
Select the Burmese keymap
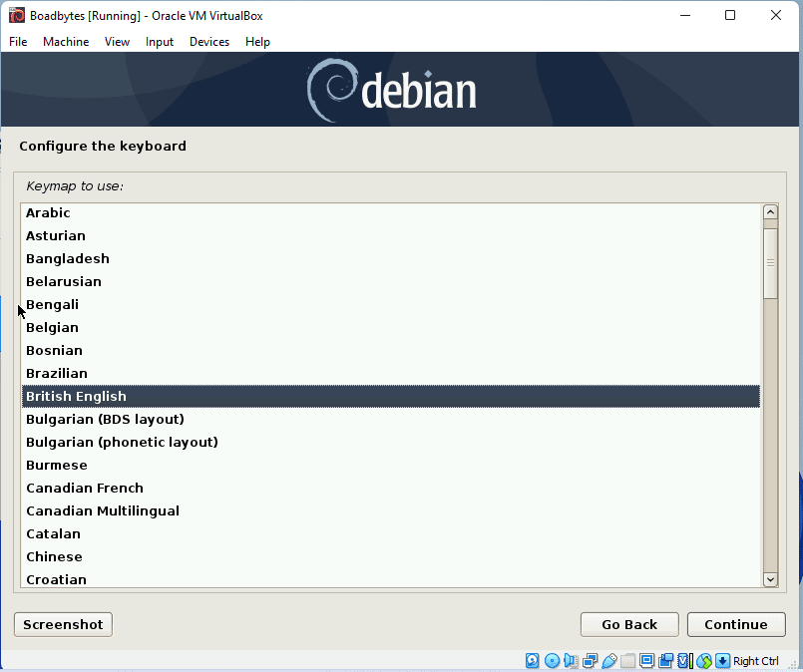391,466
